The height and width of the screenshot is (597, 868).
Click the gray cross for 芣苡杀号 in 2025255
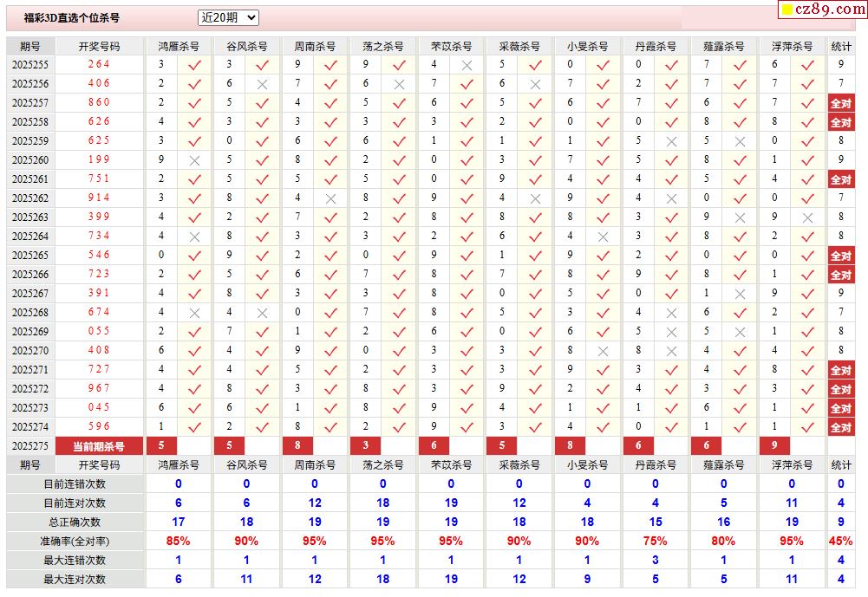(x=467, y=65)
